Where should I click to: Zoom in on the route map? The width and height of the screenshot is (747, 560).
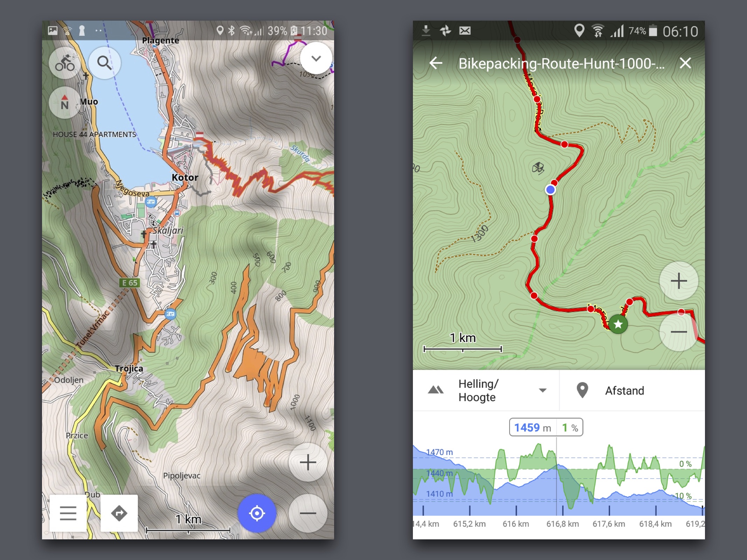coord(679,281)
